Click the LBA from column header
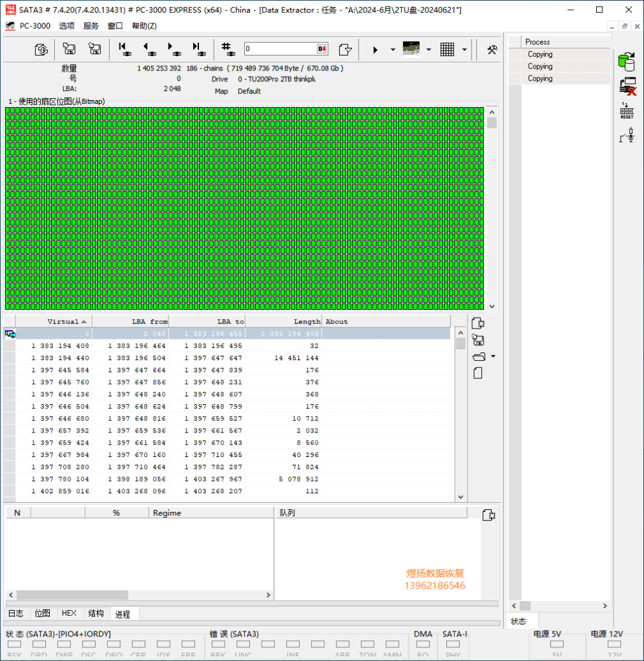 130,321
